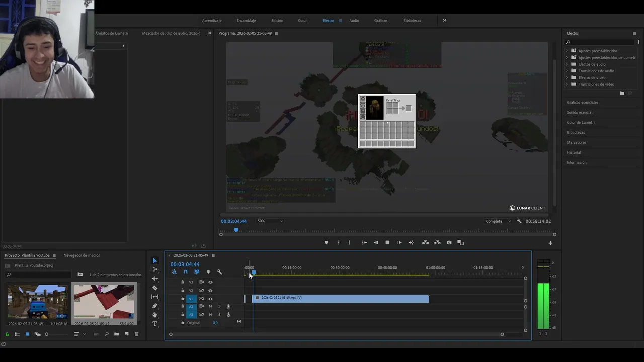Open the Completa playback resolution dropdown

tap(498, 221)
